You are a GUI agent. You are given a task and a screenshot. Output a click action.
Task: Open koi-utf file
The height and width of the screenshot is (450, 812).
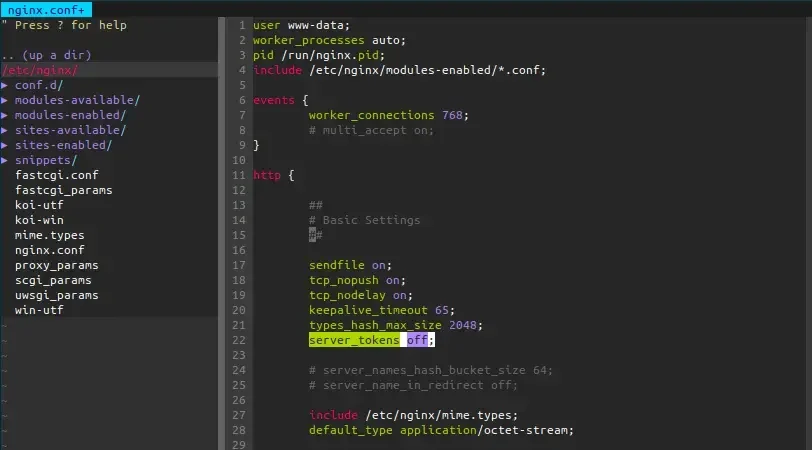coord(39,205)
